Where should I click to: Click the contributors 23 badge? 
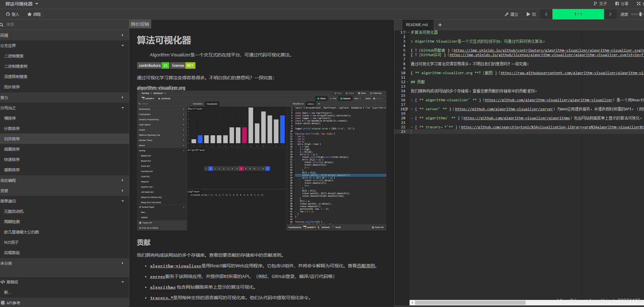pyautogui.click(x=153, y=65)
